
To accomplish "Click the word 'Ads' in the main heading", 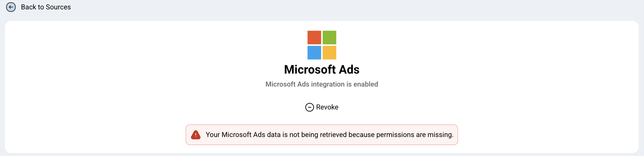I will 349,69.
